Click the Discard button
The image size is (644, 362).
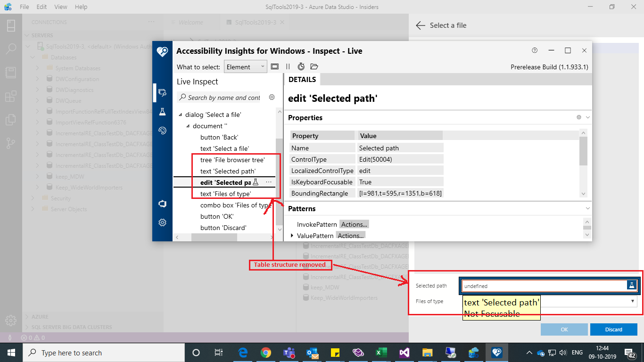point(613,329)
